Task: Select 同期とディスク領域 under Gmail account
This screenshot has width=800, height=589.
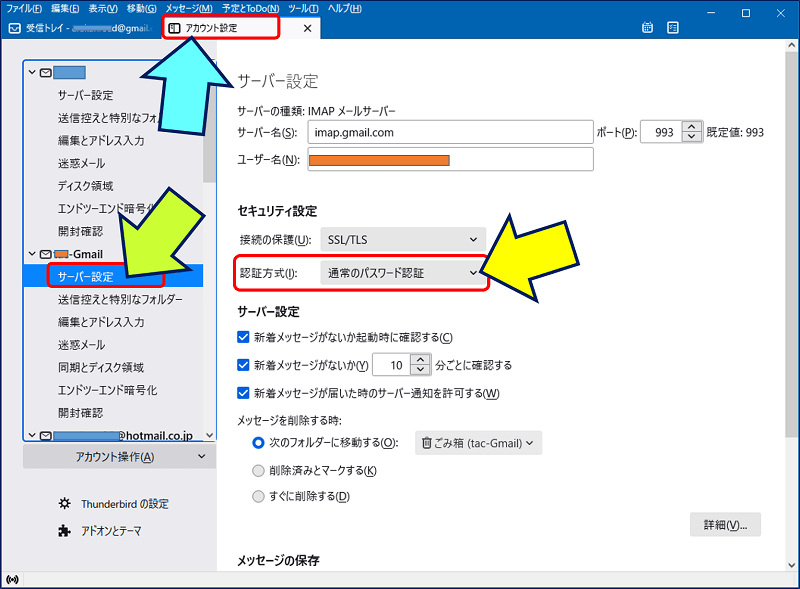Action: click(x=101, y=367)
